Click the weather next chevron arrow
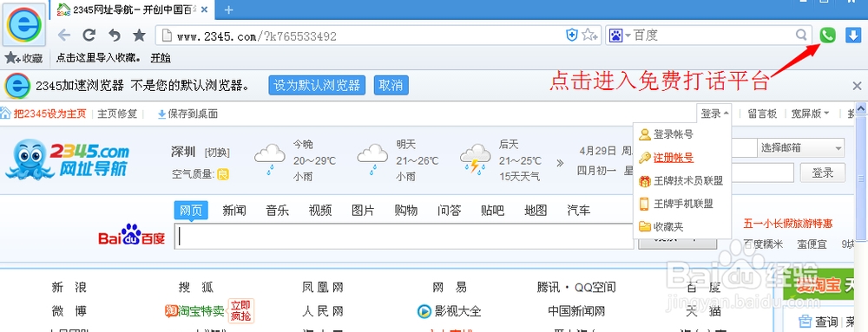Viewport: 868px width, 332px height. 560,163
